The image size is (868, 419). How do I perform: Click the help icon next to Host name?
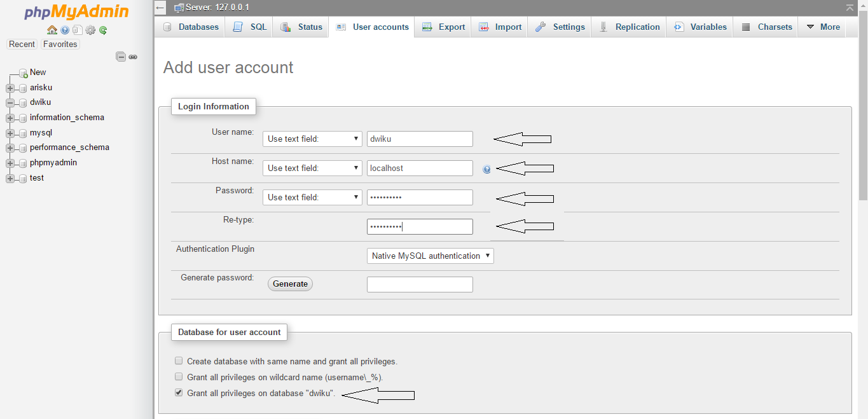point(486,168)
